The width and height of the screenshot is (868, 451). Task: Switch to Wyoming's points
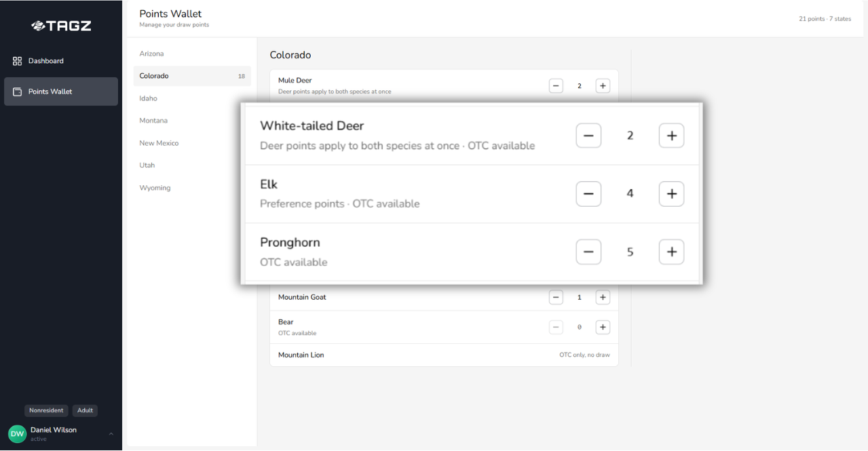[x=155, y=187]
